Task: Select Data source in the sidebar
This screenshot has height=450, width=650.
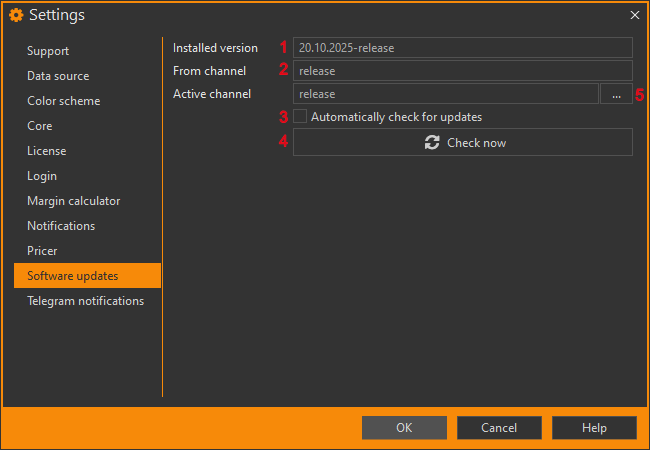Action: pyautogui.click(x=58, y=76)
